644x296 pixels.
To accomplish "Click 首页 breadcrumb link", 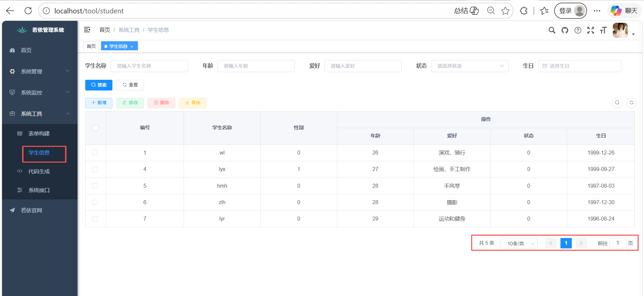I will point(105,30).
